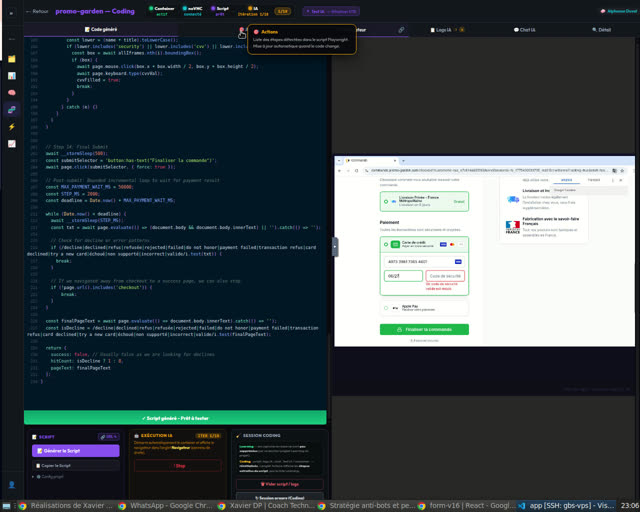Click the Container actif status indicator
This screenshot has height=512, width=640.
point(162,11)
